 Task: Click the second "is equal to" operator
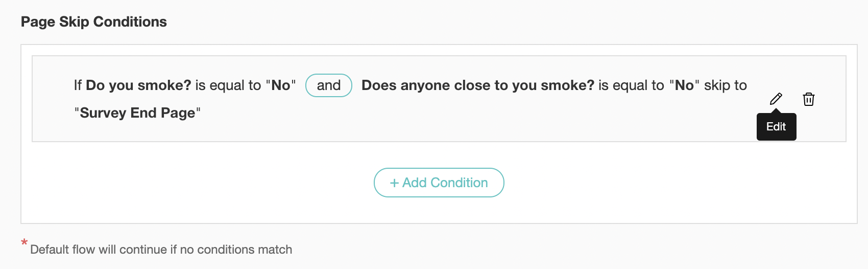pyautogui.click(x=631, y=85)
